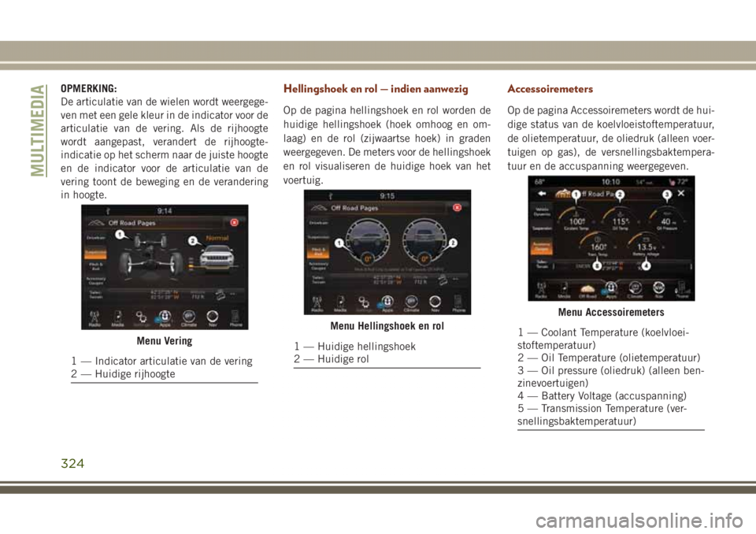Click the 'Normal' ride height label
756x534 pixels.
(217, 239)
